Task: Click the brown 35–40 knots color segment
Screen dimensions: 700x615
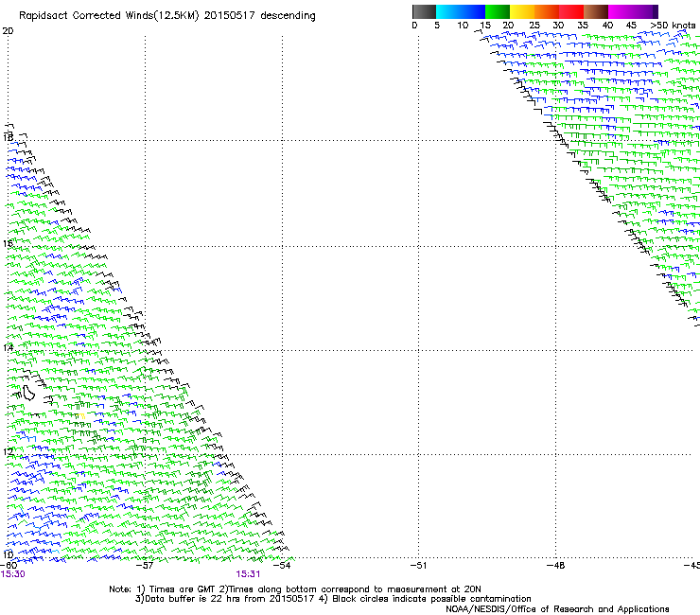Action: [596, 11]
